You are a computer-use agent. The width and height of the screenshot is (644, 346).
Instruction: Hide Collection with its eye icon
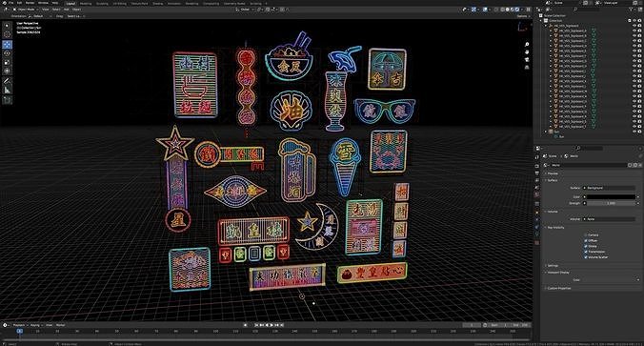coord(634,21)
